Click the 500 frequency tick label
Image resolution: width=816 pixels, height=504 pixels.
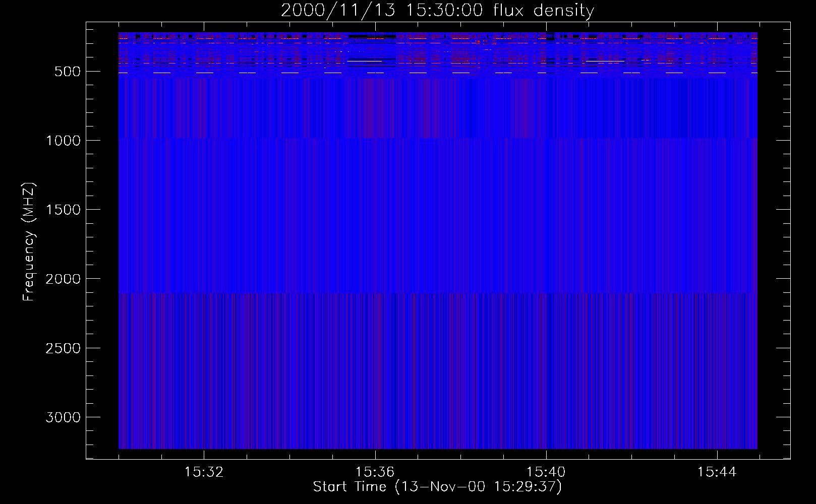click(x=67, y=72)
